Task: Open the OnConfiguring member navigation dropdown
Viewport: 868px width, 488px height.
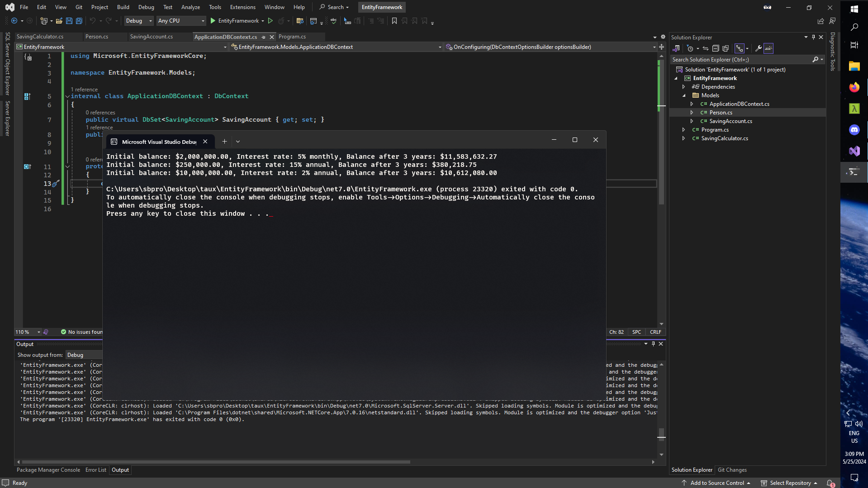Action: click(x=550, y=47)
